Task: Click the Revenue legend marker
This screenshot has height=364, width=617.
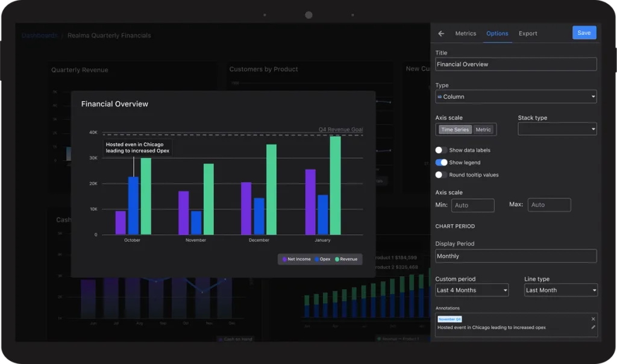Action: (337, 259)
